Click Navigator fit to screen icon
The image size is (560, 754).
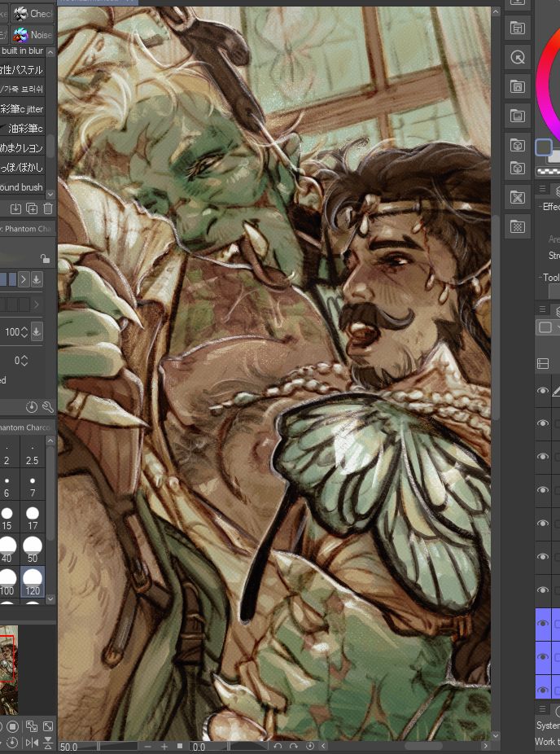coord(32,726)
